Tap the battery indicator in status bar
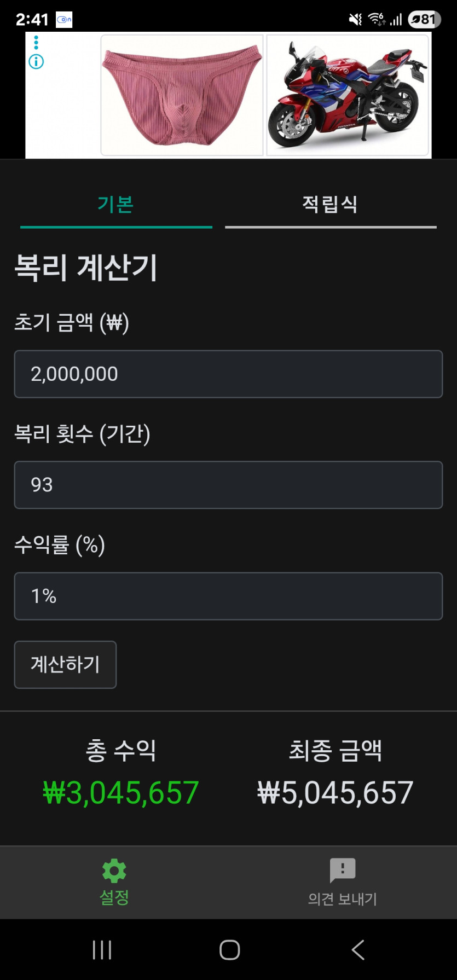The width and height of the screenshot is (457, 980). point(424,20)
